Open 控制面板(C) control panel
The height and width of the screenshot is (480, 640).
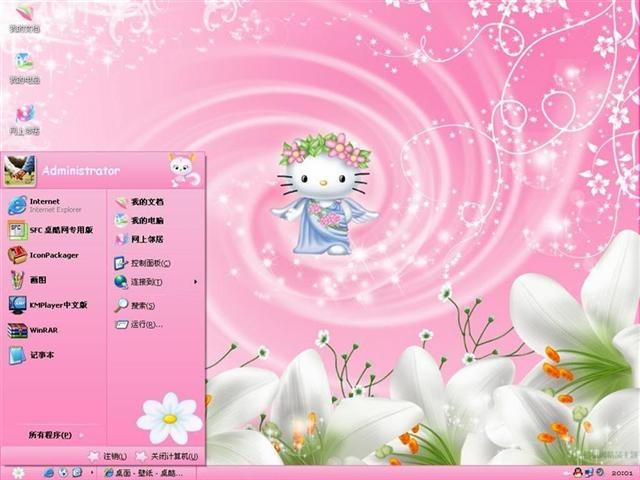point(142,263)
